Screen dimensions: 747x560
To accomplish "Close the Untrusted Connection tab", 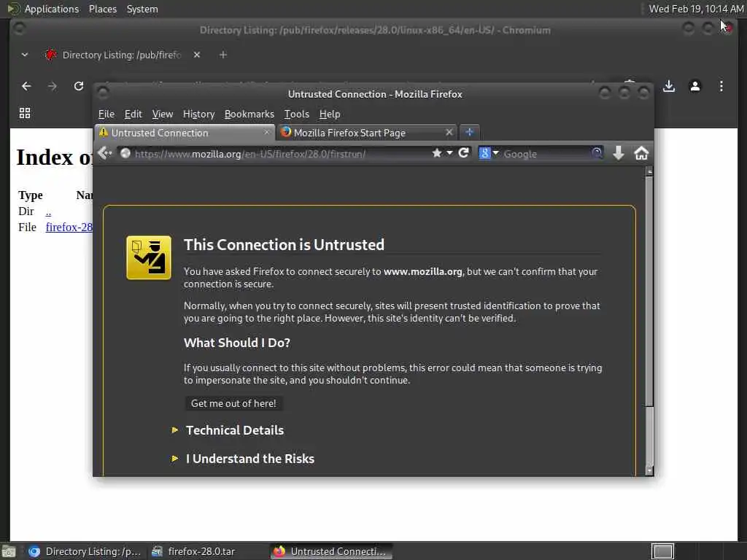I will (267, 133).
